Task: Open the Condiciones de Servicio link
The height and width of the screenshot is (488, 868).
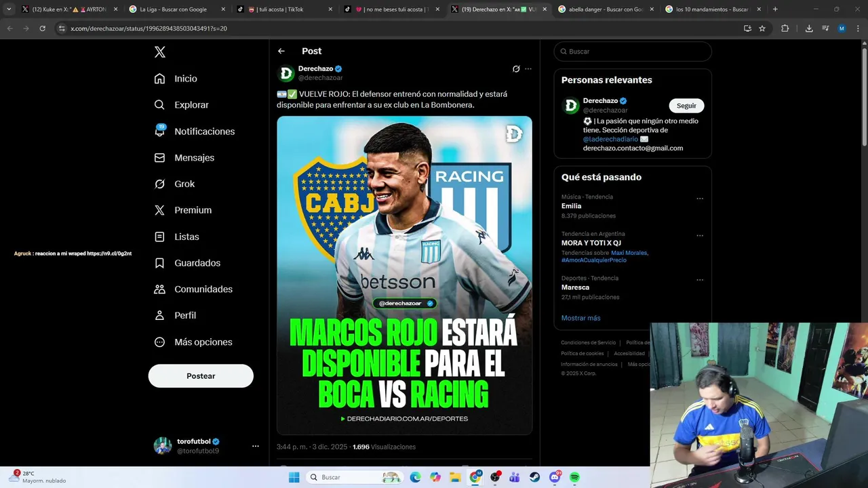Action: tap(589, 343)
